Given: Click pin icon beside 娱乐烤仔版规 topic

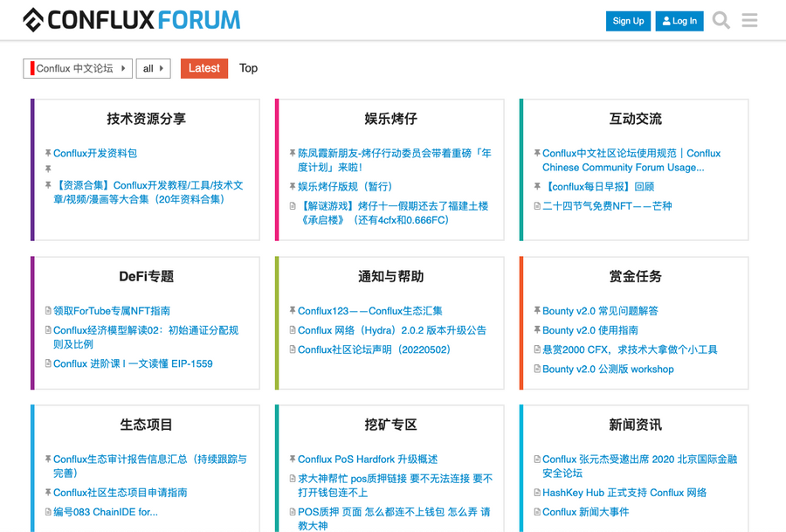Looking at the screenshot, I should 293,187.
